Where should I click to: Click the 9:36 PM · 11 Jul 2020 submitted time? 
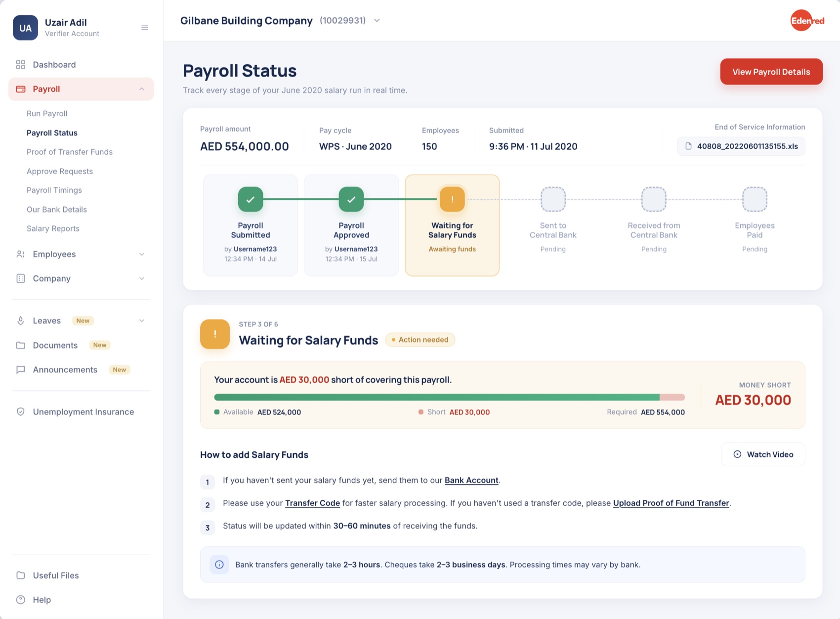(x=533, y=146)
